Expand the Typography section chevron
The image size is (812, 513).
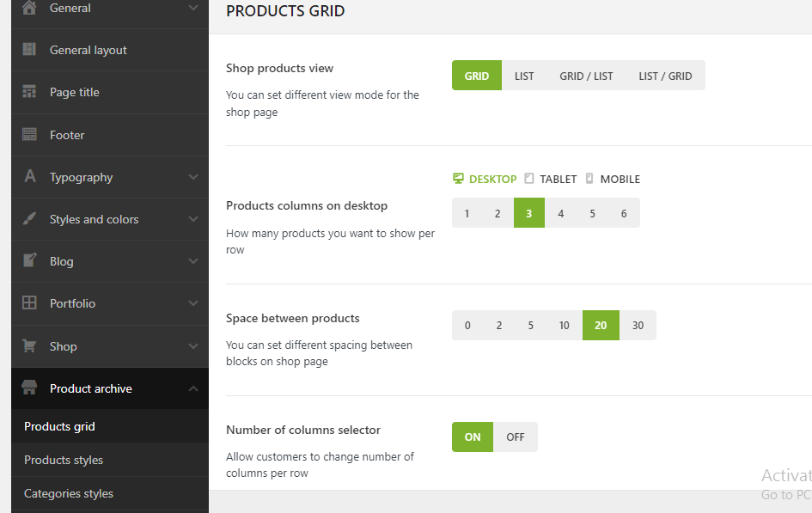[192, 177]
